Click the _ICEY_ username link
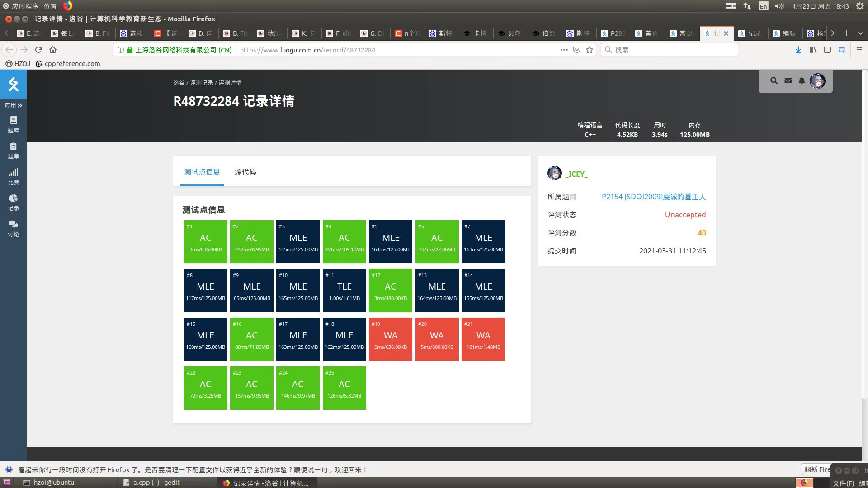The height and width of the screenshot is (488, 868). (x=576, y=174)
